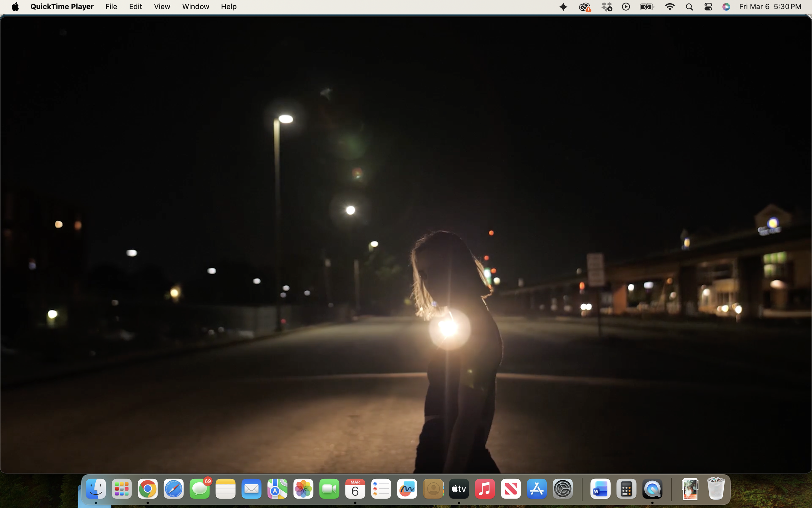
Task: Click the Creative Cloud status icon
Action: pos(584,7)
